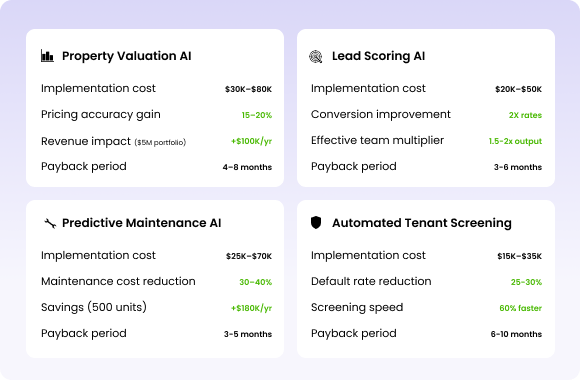Click the Conversion improvement label
This screenshot has width=580, height=380.
click(x=381, y=114)
